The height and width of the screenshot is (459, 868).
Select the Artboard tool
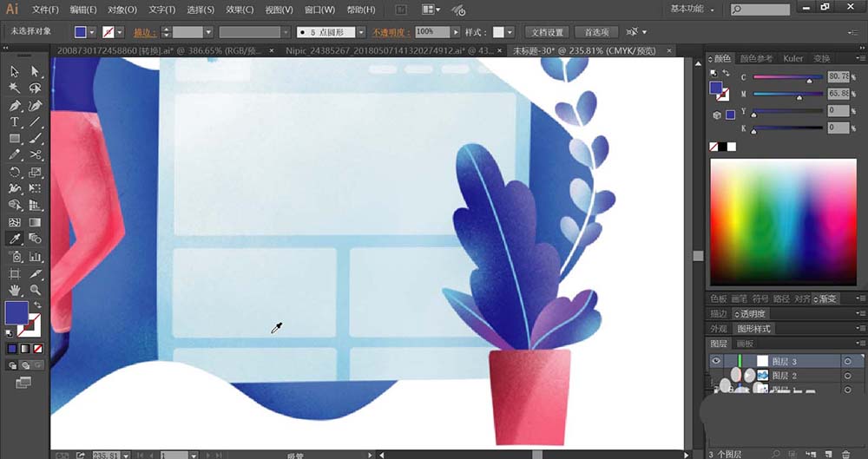15,273
